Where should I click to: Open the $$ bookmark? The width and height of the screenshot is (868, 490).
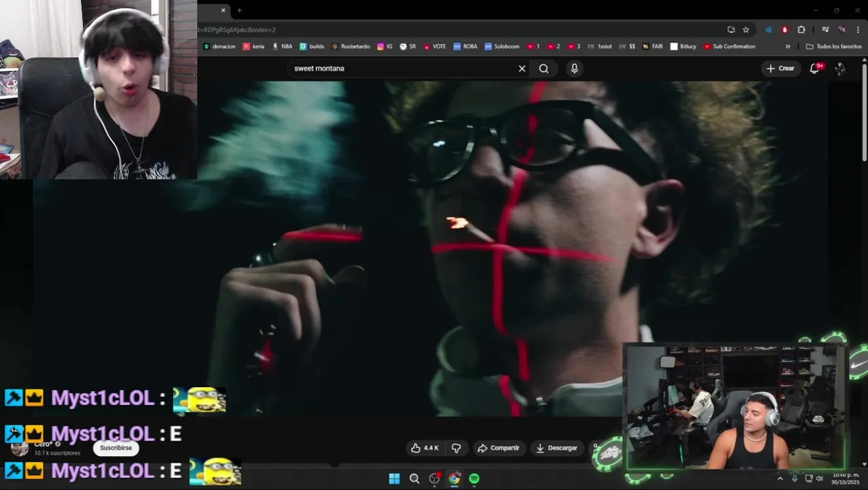click(627, 46)
